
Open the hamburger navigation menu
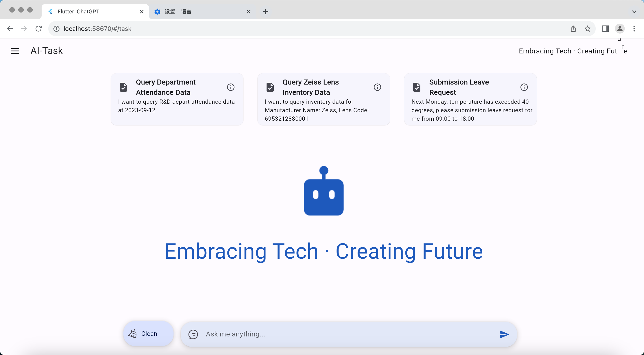coord(15,51)
